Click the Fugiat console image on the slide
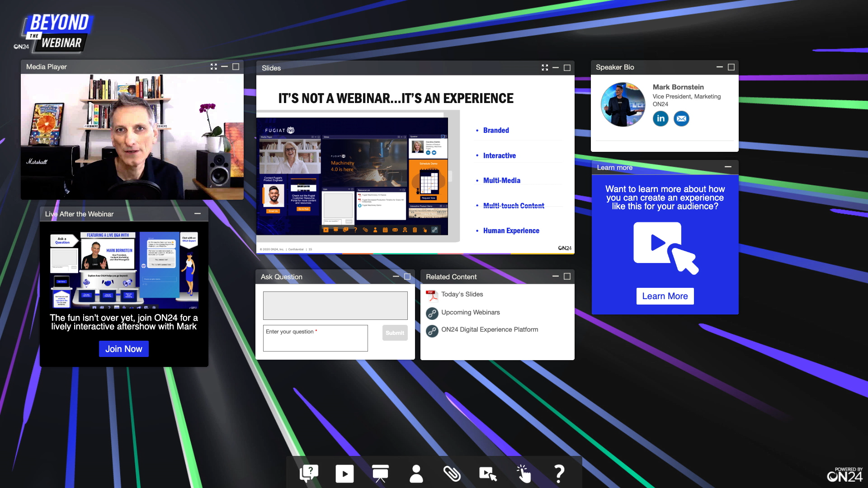This screenshot has width=868, height=488. (352, 177)
